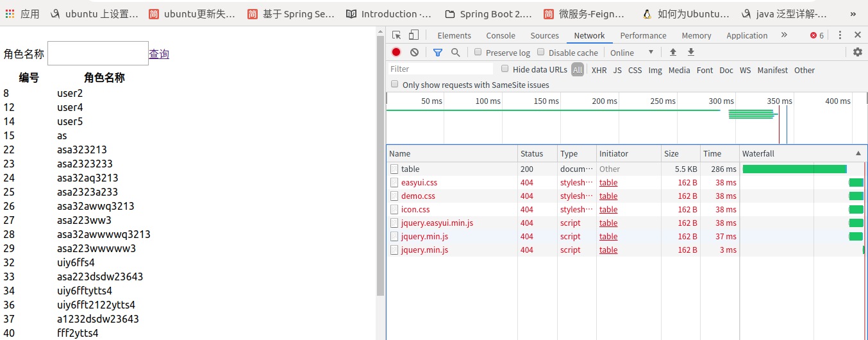Open initiator link for easyui.css
868x340 pixels.
608,182
